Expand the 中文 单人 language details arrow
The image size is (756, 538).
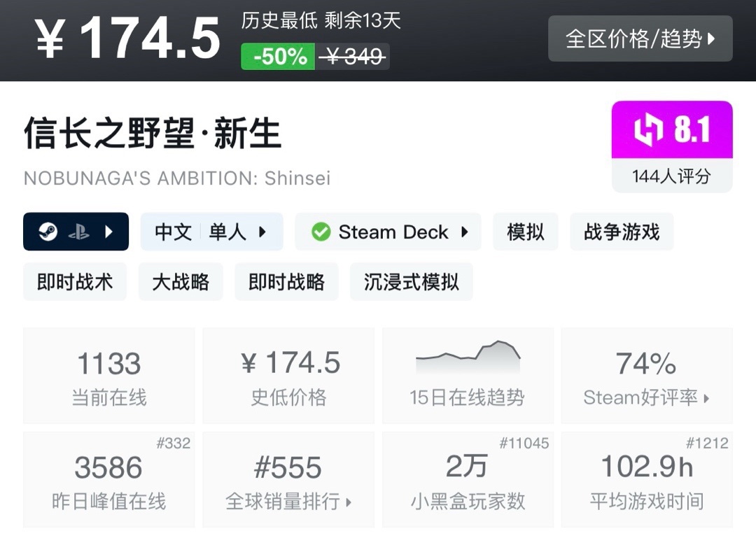coord(262,232)
